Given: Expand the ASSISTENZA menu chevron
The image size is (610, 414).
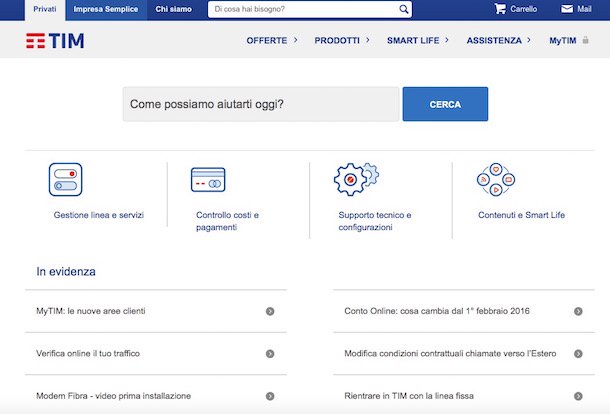Looking at the screenshot, I should tap(529, 40).
